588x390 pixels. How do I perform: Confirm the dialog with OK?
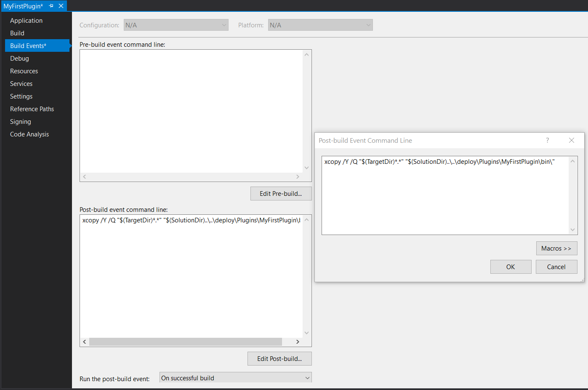[x=511, y=267]
